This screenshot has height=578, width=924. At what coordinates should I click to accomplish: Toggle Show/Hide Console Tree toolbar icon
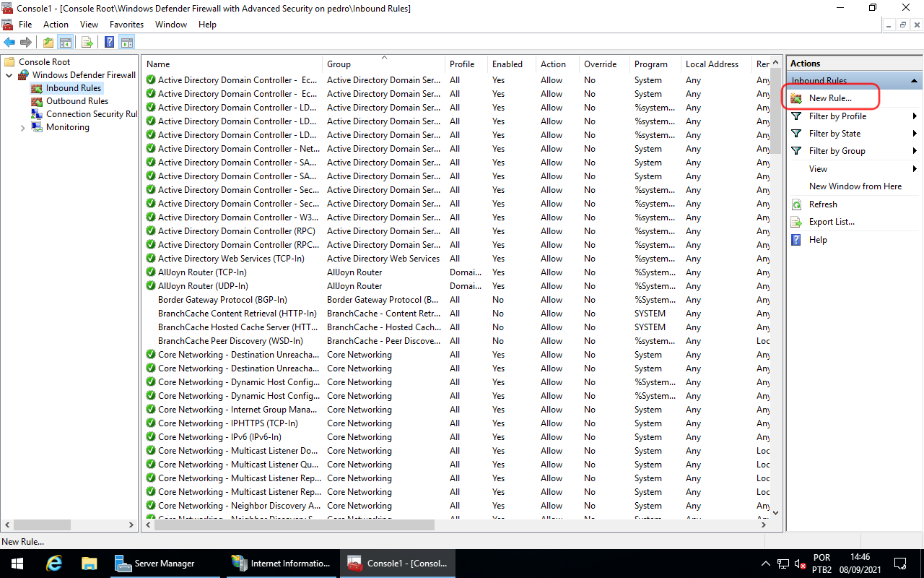coord(65,43)
